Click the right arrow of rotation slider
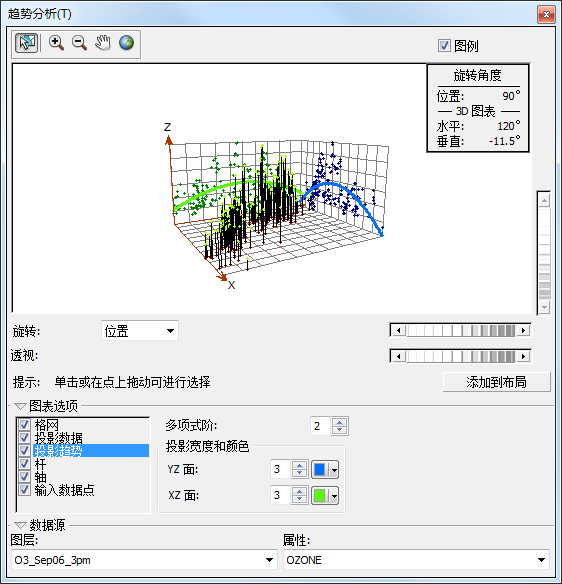This screenshot has height=584, width=562. pos(524,330)
